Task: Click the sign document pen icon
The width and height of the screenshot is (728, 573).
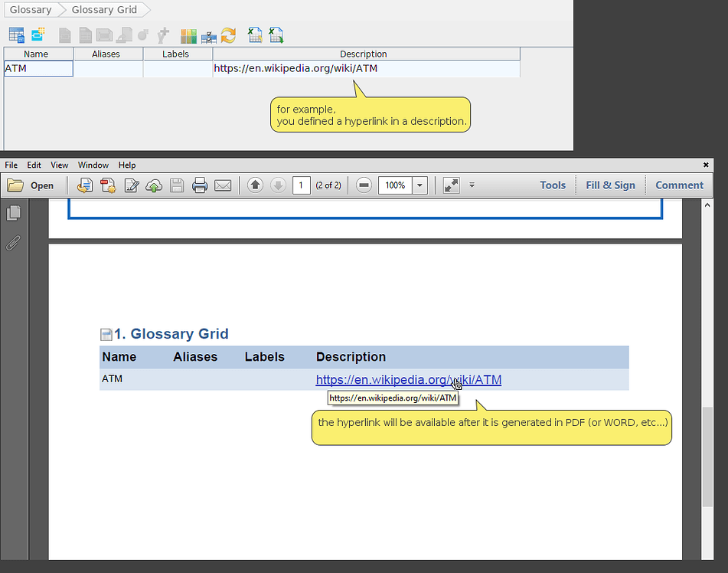Action: point(132,185)
